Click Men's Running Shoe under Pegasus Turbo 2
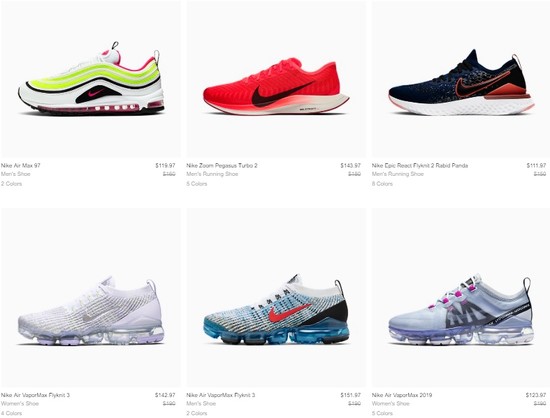Viewport: 550px width, 418px height. [x=212, y=174]
